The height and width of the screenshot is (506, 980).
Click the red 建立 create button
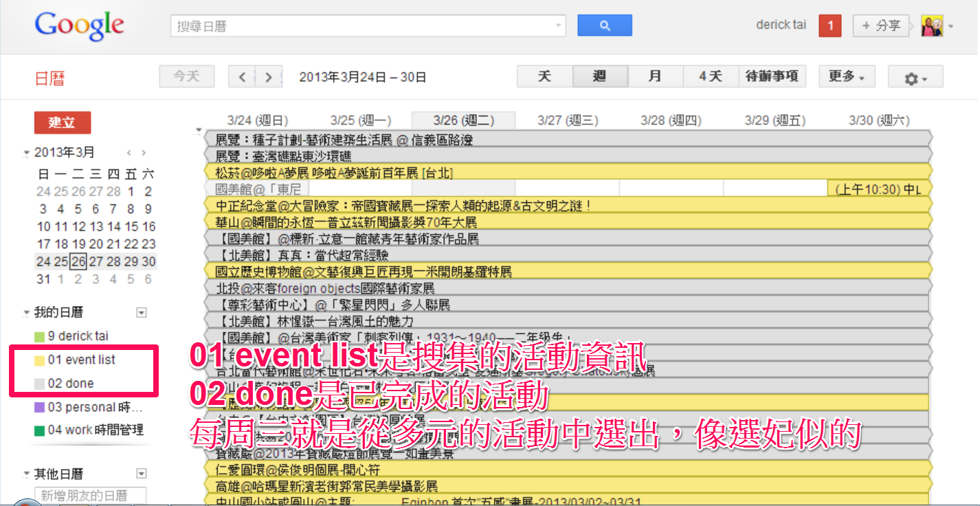tap(63, 122)
